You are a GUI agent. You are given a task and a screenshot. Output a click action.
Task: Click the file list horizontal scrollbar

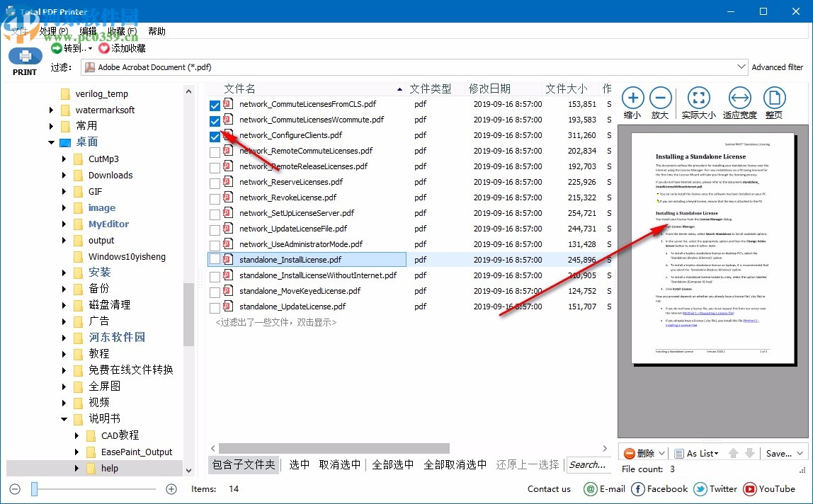coord(334,448)
